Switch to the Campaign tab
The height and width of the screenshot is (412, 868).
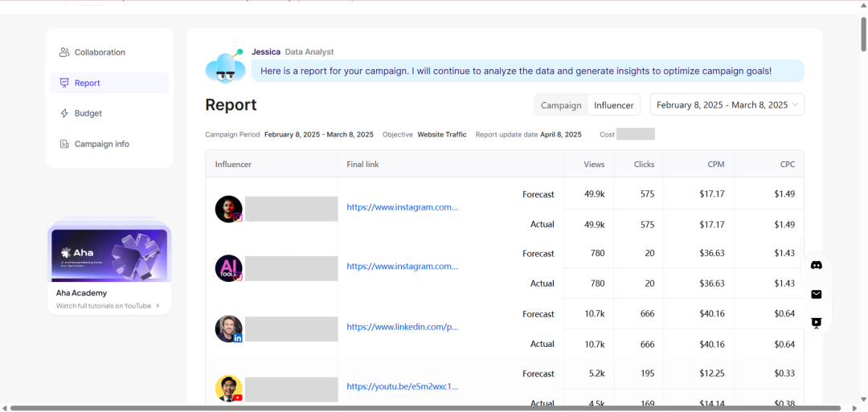[561, 105]
